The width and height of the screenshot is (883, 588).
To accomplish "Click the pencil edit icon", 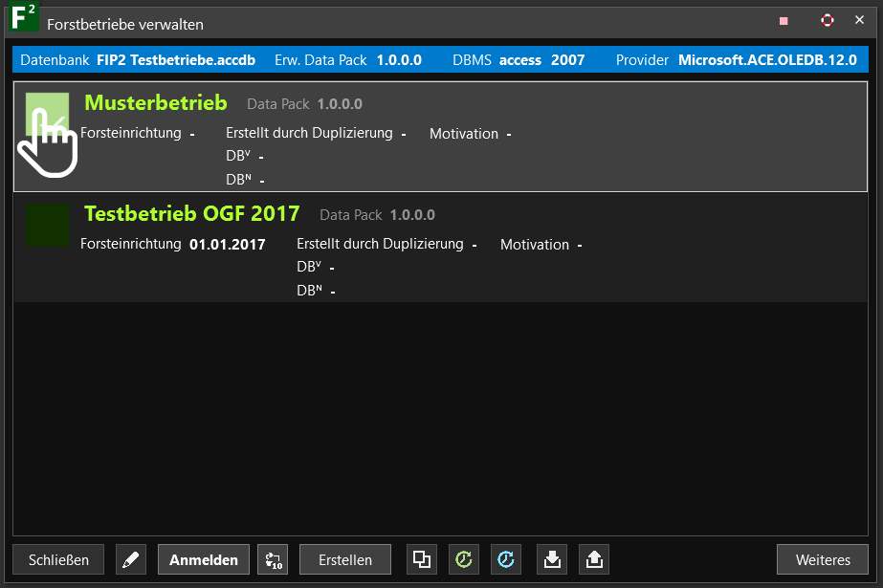I will (x=131, y=559).
